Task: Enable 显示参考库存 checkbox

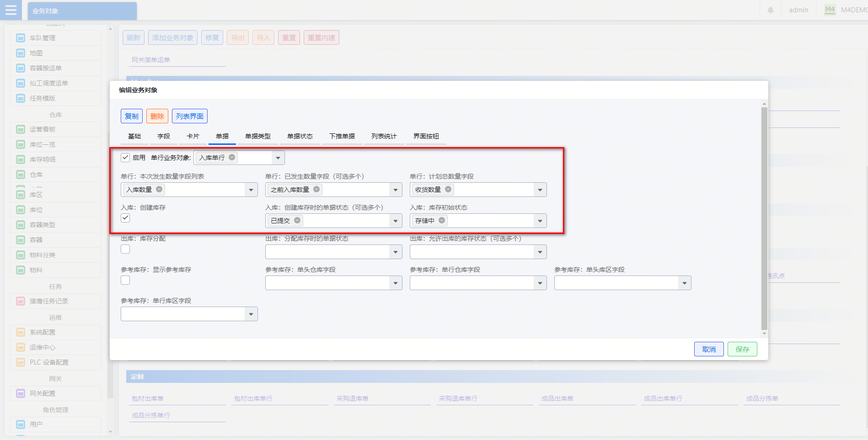Action: pyautogui.click(x=125, y=280)
